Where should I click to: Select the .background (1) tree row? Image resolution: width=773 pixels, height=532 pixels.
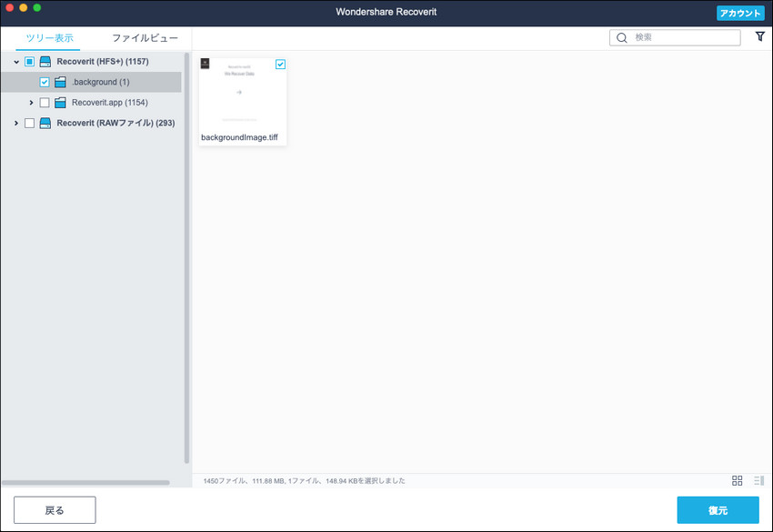pyautogui.click(x=91, y=82)
